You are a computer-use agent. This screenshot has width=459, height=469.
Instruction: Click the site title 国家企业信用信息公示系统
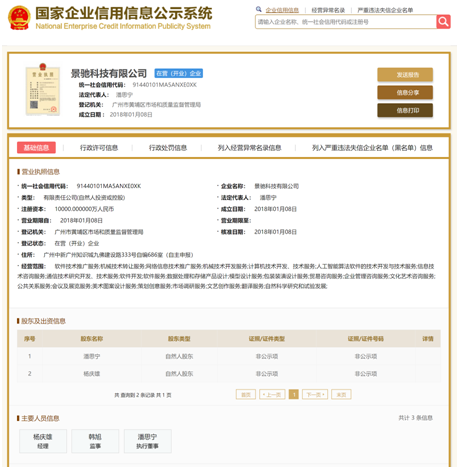[x=124, y=14]
